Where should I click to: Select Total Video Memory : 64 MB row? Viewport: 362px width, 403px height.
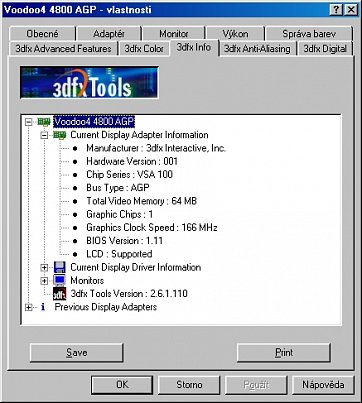142,201
